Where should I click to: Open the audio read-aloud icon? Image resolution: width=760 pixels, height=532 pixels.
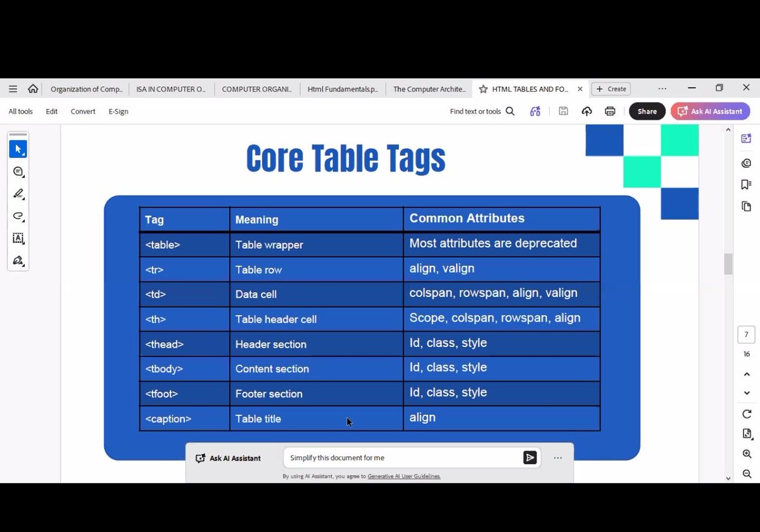[535, 111]
